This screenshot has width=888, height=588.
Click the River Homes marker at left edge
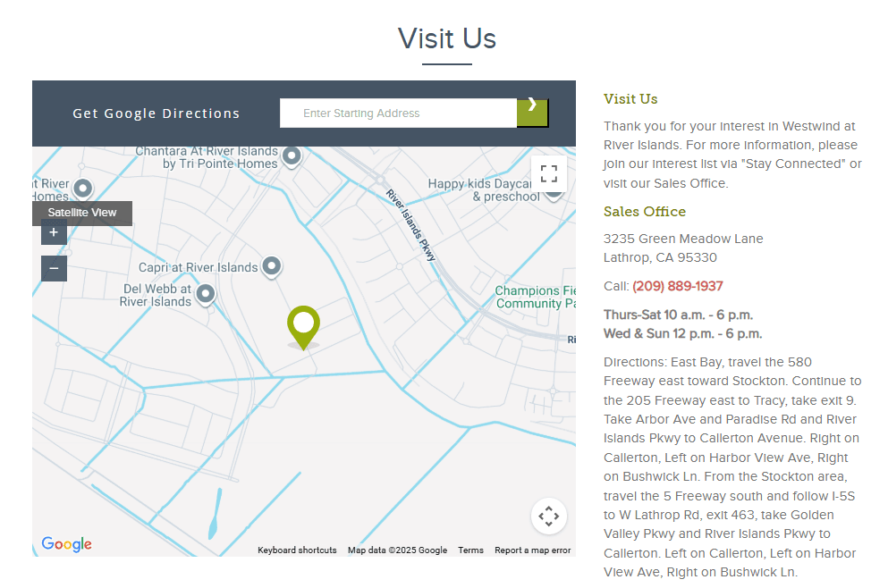(x=83, y=189)
